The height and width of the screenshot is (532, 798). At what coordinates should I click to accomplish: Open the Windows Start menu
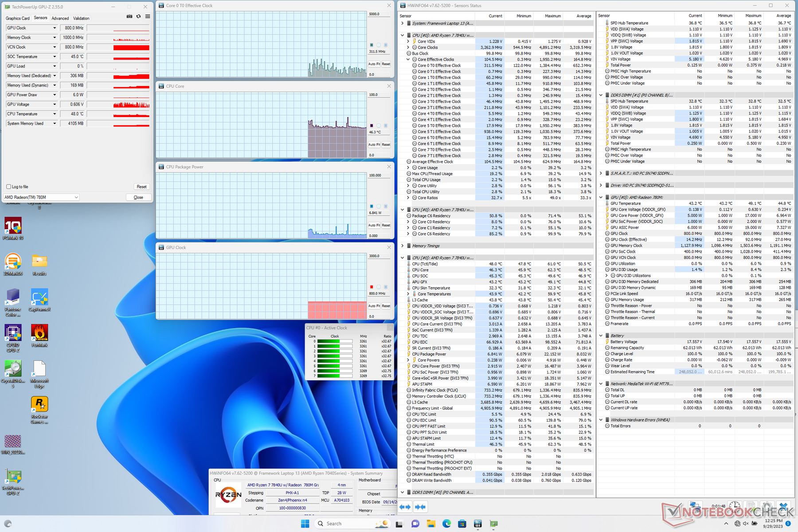click(305, 524)
